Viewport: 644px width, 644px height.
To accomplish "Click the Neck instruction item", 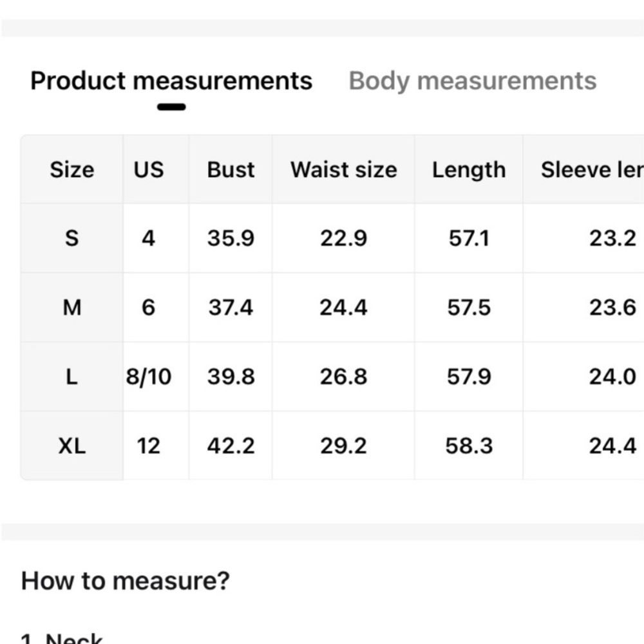I will click(x=62, y=638).
